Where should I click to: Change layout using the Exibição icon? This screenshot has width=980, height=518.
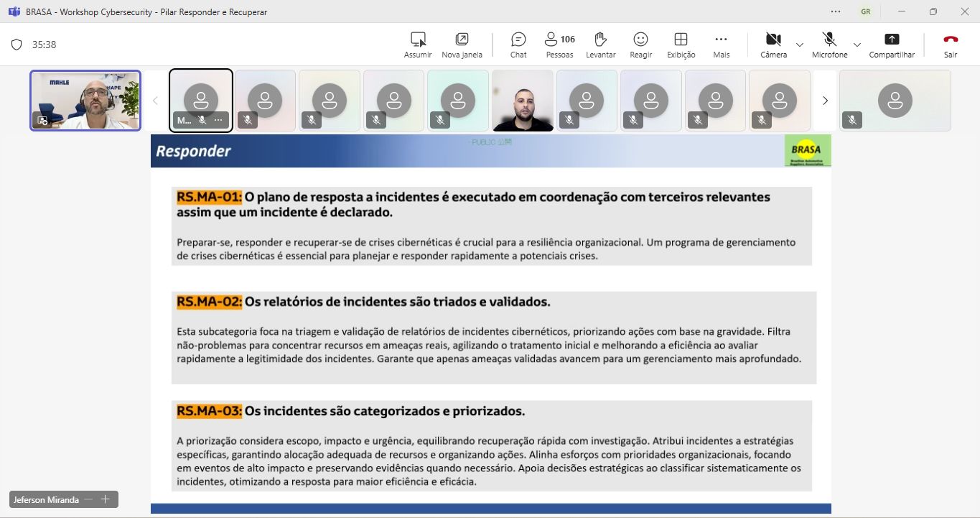[x=681, y=45]
